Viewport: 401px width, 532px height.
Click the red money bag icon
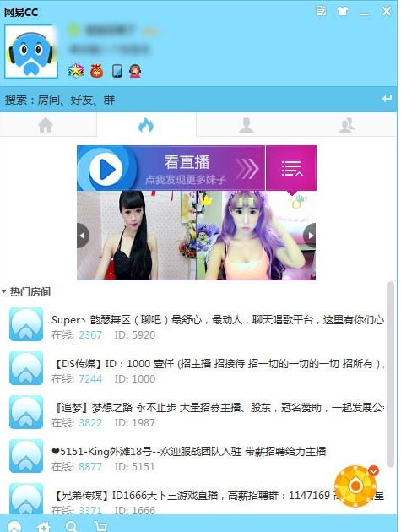coord(97,71)
